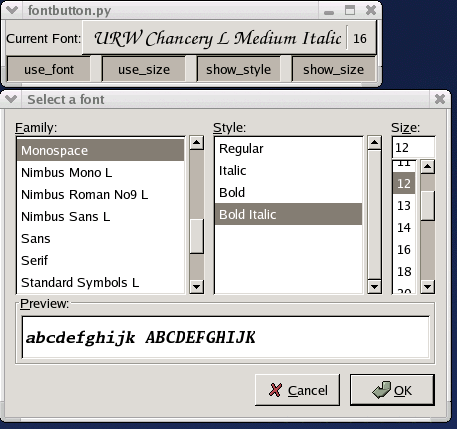Select Nimbus Roman No9 L family
This screenshot has height=429, width=457.
click(100, 194)
